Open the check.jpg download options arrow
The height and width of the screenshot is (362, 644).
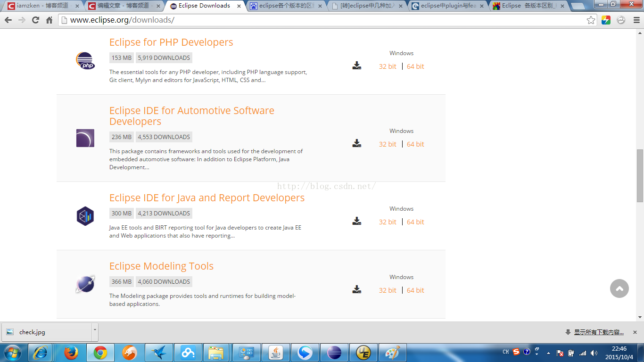[x=95, y=332]
